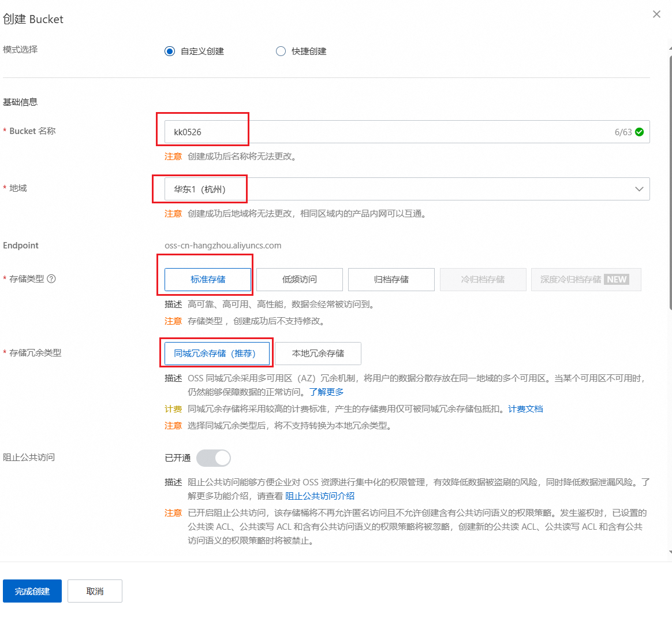
Task: Open the 计费文档 link
Action: (x=525, y=409)
